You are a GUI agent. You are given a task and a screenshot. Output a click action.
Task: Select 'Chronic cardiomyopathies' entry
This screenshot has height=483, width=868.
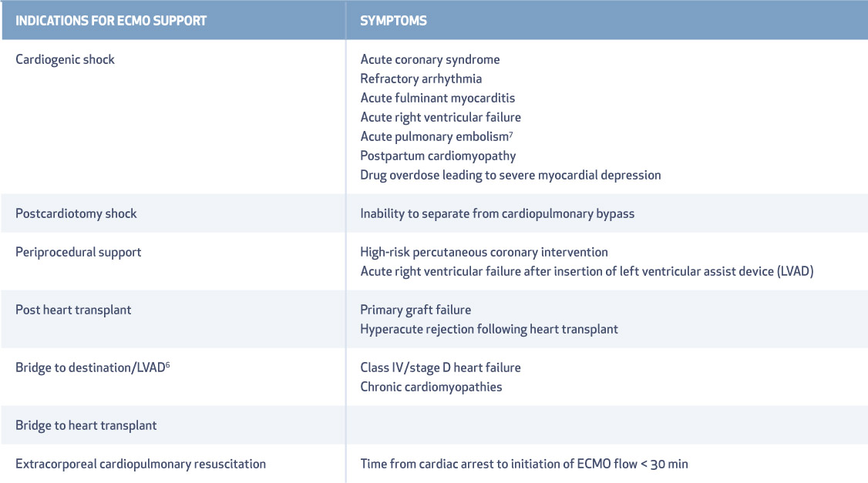tap(431, 387)
